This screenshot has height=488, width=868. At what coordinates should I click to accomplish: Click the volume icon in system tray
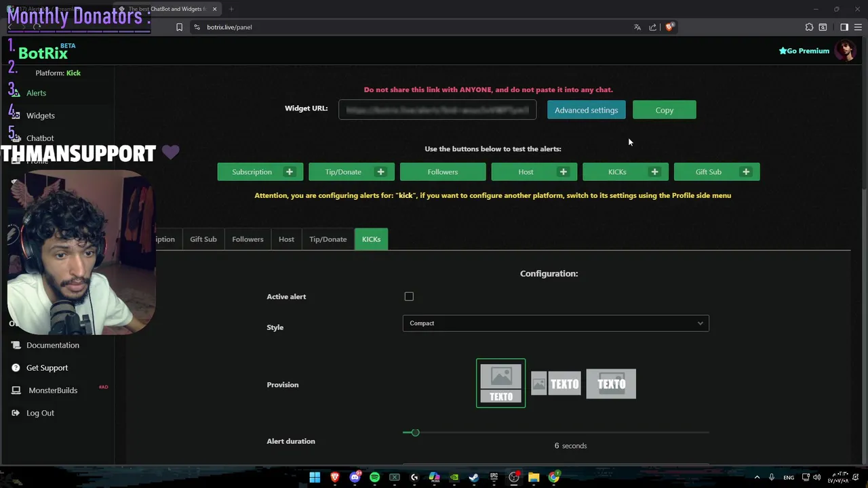pos(816,477)
